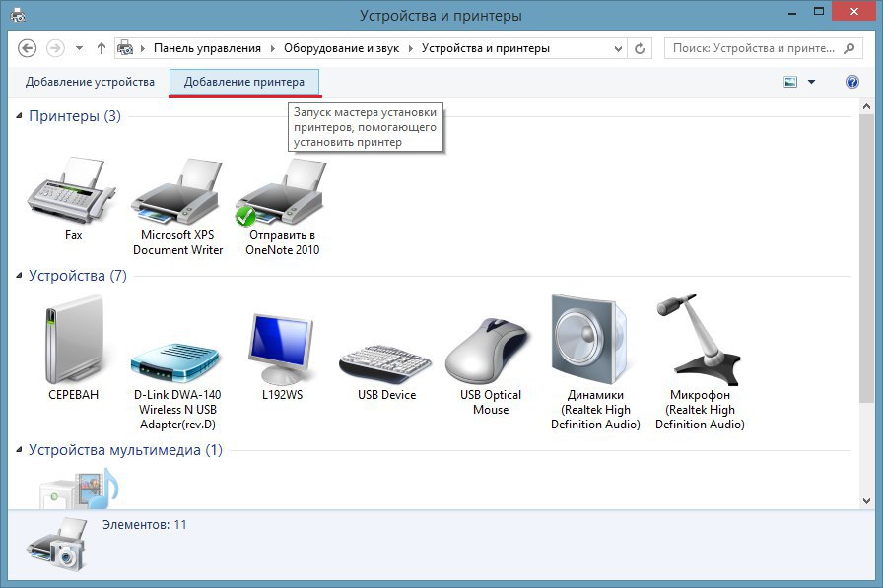Screen dimensions: 883x588
Task: Minimize the Устройства и принтеры window
Action: (792, 13)
